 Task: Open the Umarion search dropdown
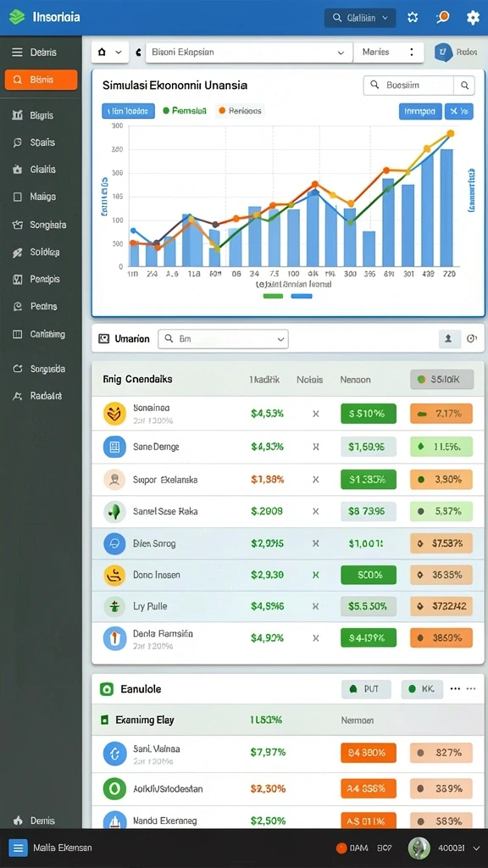coord(224,339)
